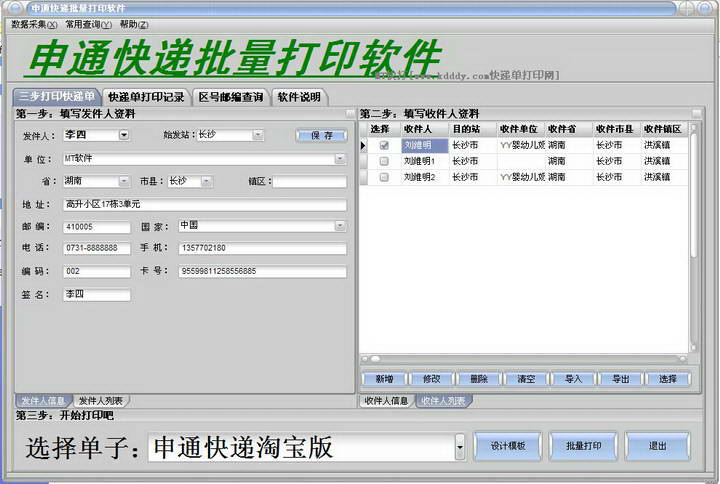Expand the 发件人 dropdown
Viewport: 720px width, 484px height.
(x=124, y=135)
